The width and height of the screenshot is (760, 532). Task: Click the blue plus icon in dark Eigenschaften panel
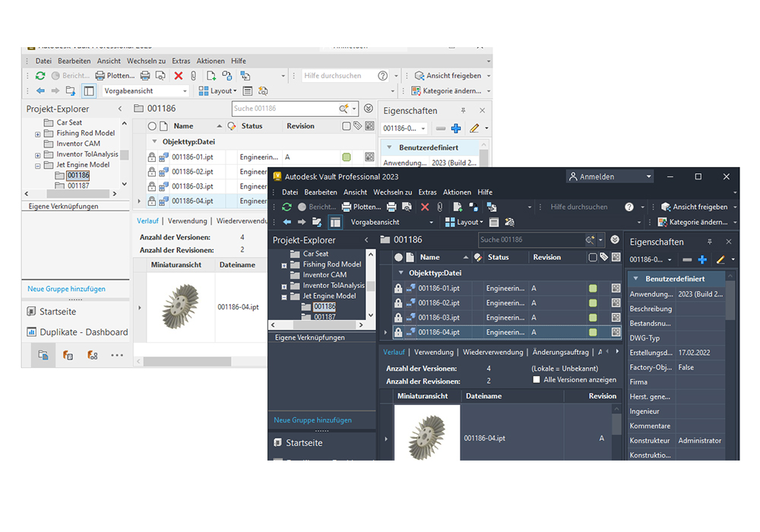coord(702,260)
